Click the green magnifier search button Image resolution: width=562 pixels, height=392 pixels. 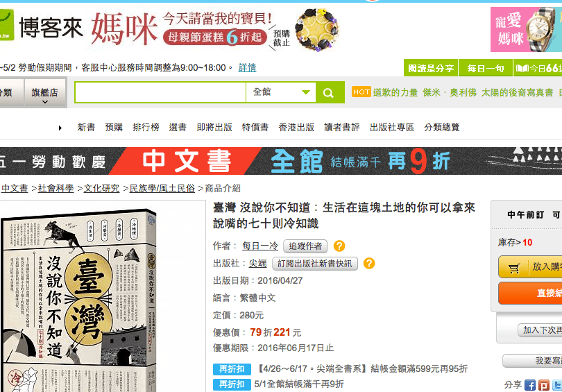pyautogui.click(x=330, y=92)
